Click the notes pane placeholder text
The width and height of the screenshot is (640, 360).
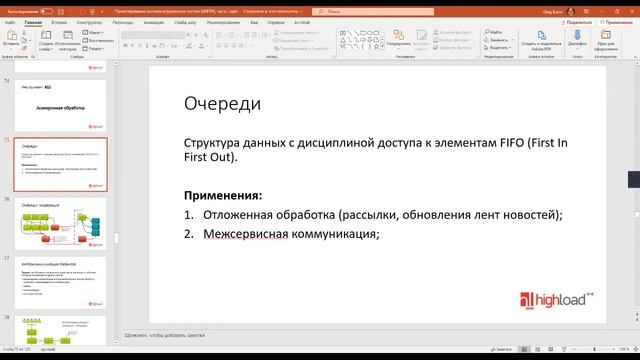[165, 336]
